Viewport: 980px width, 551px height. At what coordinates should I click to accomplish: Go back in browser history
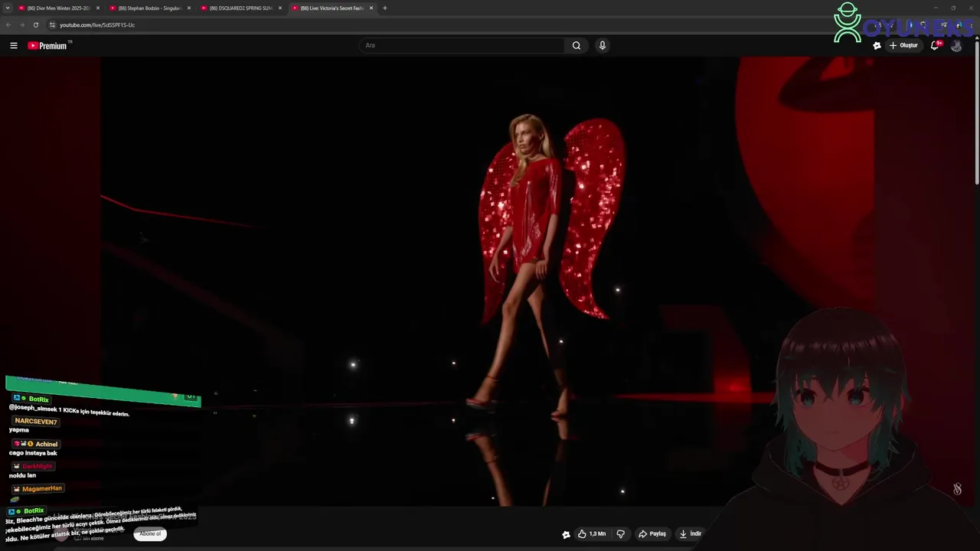click(8, 25)
